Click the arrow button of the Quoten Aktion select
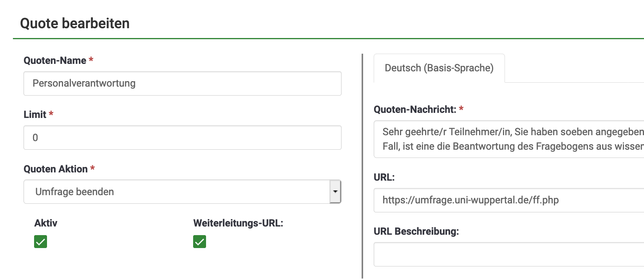The width and height of the screenshot is (644, 279). 335,192
